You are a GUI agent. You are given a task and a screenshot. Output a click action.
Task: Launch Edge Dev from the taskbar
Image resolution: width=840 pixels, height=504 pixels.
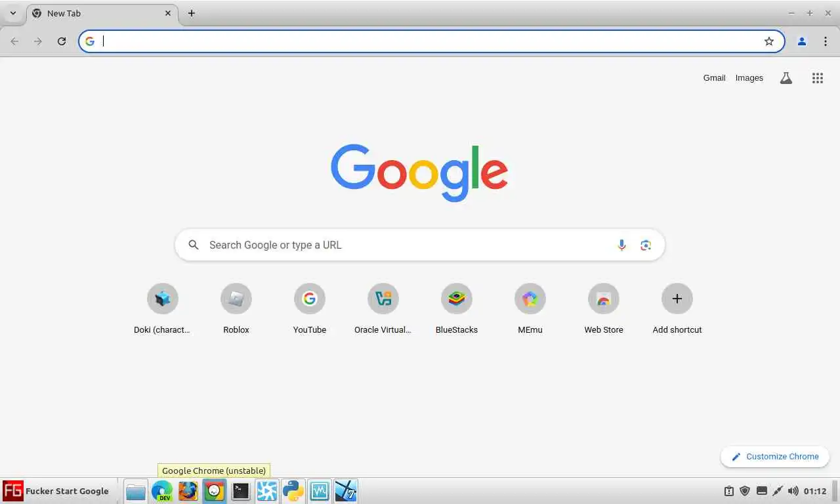click(x=162, y=491)
